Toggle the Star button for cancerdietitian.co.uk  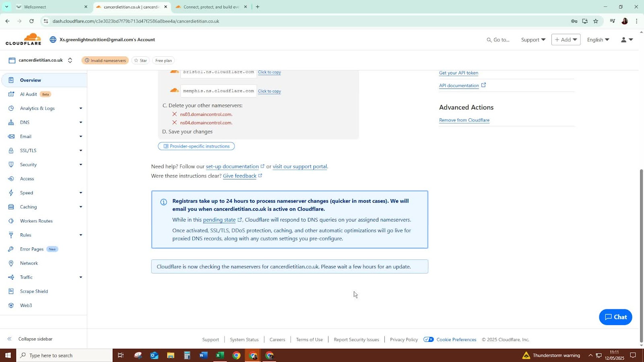tap(140, 60)
